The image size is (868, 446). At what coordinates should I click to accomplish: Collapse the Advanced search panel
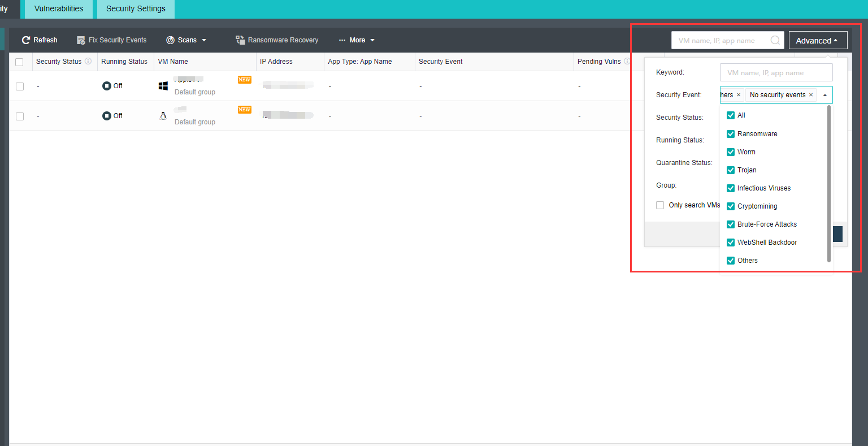coord(818,41)
